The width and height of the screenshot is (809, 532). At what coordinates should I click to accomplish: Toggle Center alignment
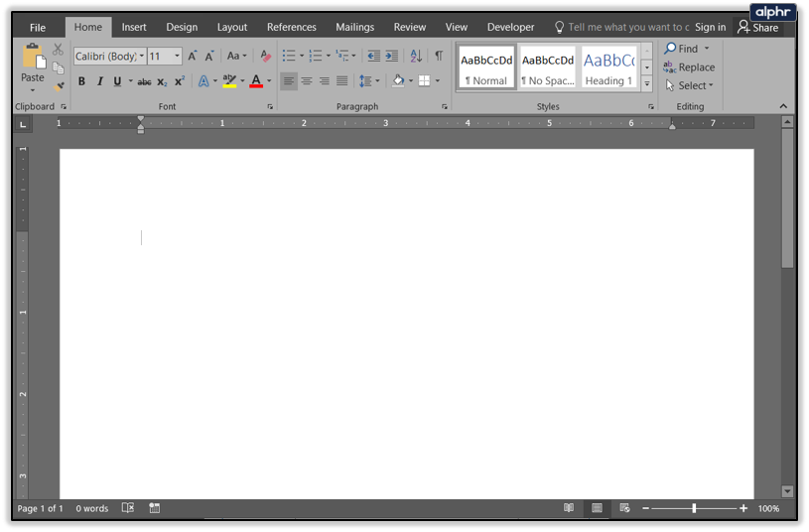[x=307, y=81]
